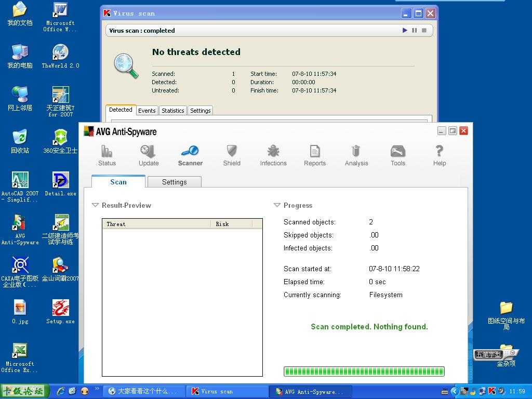Select the AVG Anti-Spyware desktop shortcut

[x=20, y=229]
